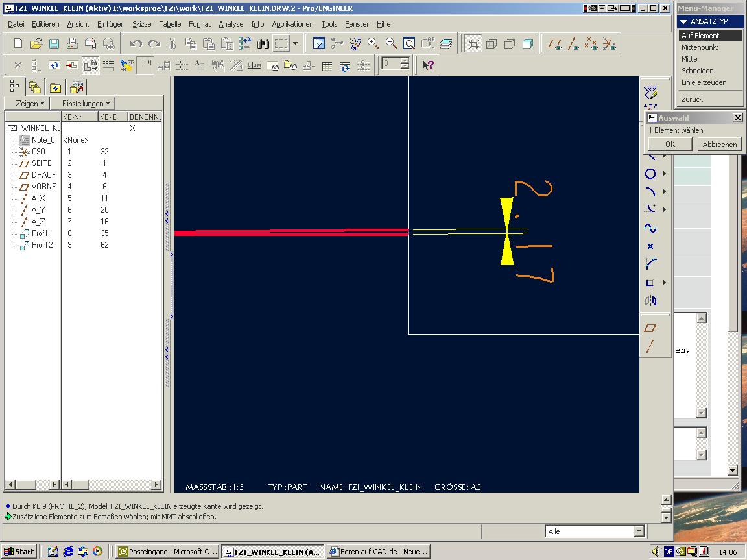
Task: Undo the last action
Action: tap(136, 44)
